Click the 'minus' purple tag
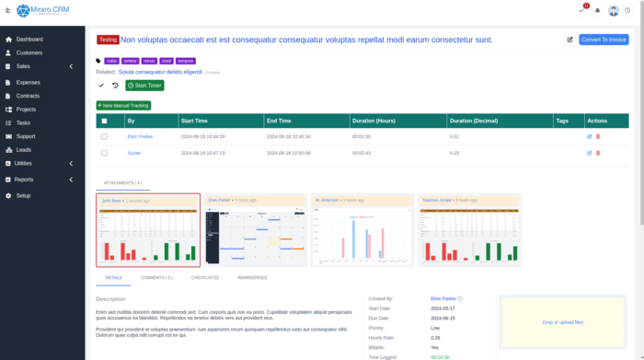The height and width of the screenshot is (360, 644). [149, 61]
